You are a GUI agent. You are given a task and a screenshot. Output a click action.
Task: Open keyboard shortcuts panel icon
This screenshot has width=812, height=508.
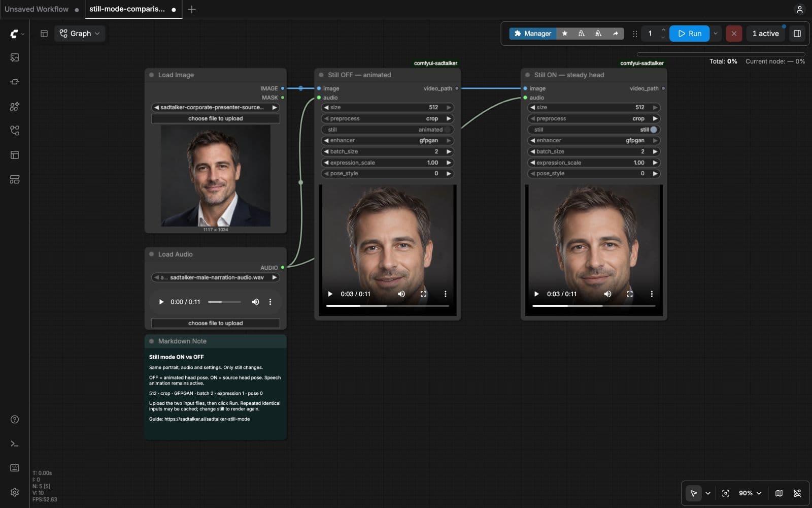click(15, 468)
